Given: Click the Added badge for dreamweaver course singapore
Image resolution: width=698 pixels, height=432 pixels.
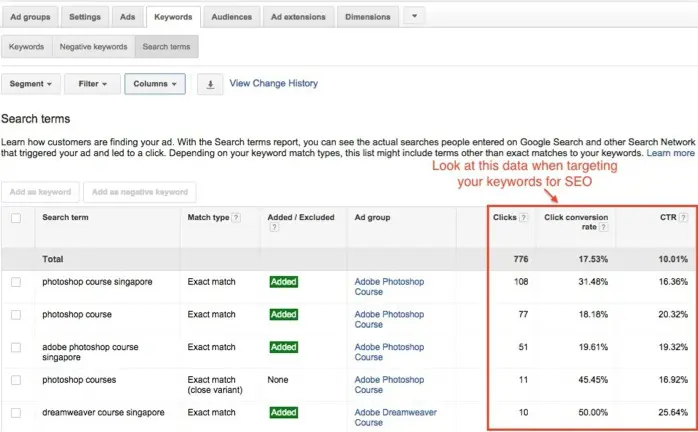Looking at the screenshot, I should coord(284,413).
